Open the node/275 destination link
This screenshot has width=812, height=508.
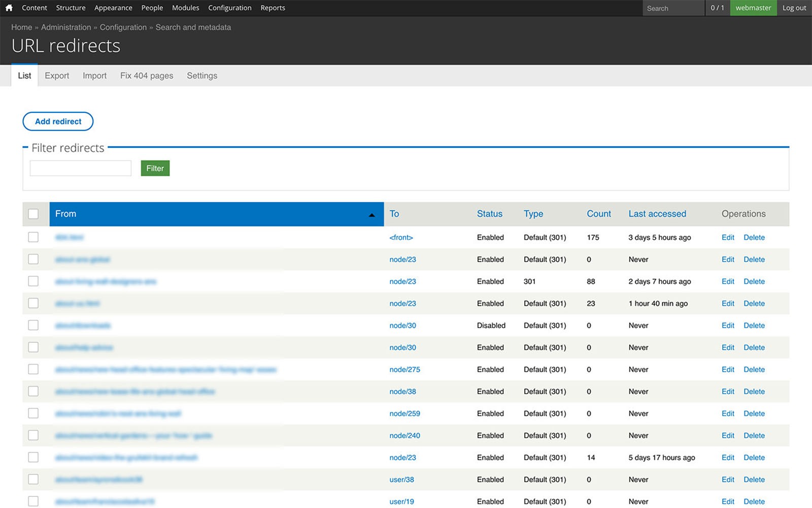click(404, 369)
